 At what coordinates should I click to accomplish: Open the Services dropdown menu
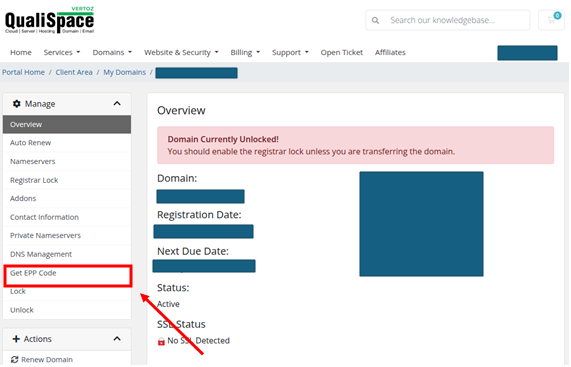(62, 52)
